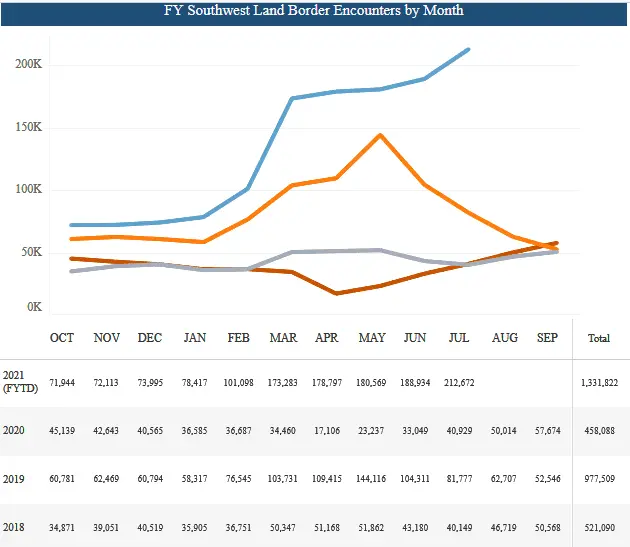Select the 2019 row label
The height and width of the screenshot is (547, 630).
[14, 479]
